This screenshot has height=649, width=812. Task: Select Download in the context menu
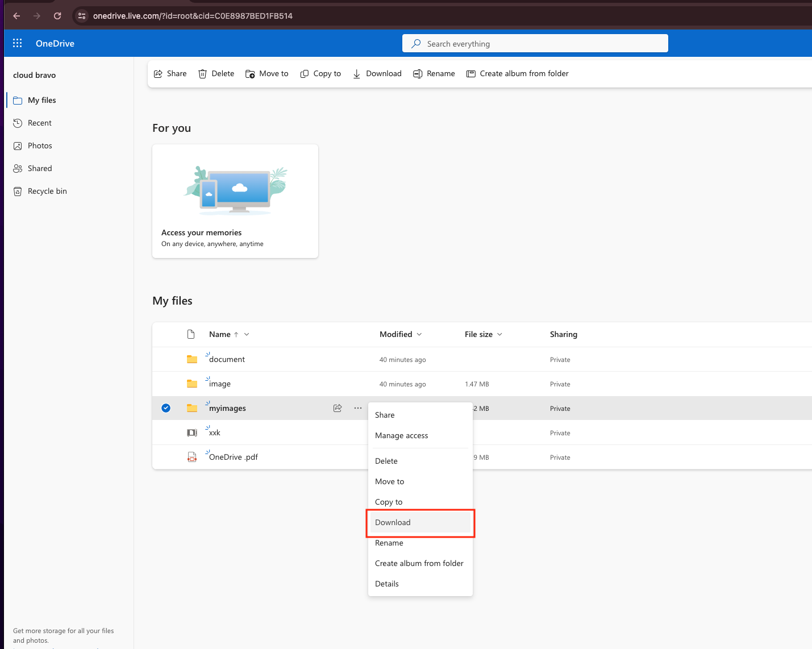pyautogui.click(x=420, y=522)
